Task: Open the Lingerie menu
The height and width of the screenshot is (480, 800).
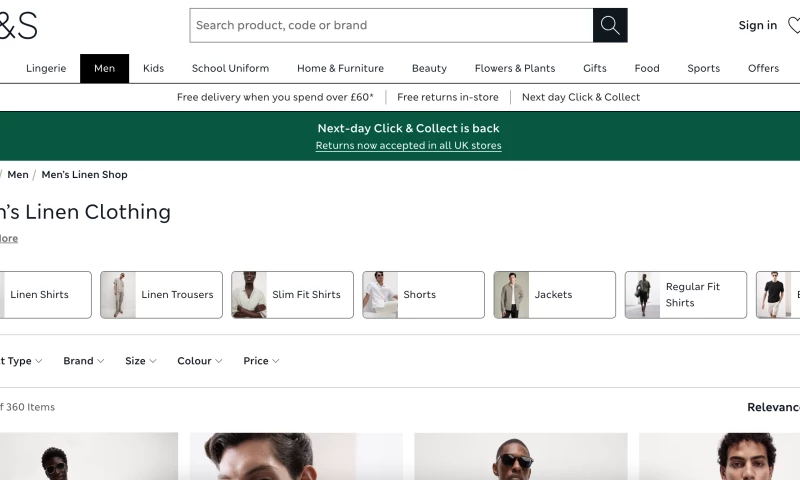Action: click(x=46, y=68)
